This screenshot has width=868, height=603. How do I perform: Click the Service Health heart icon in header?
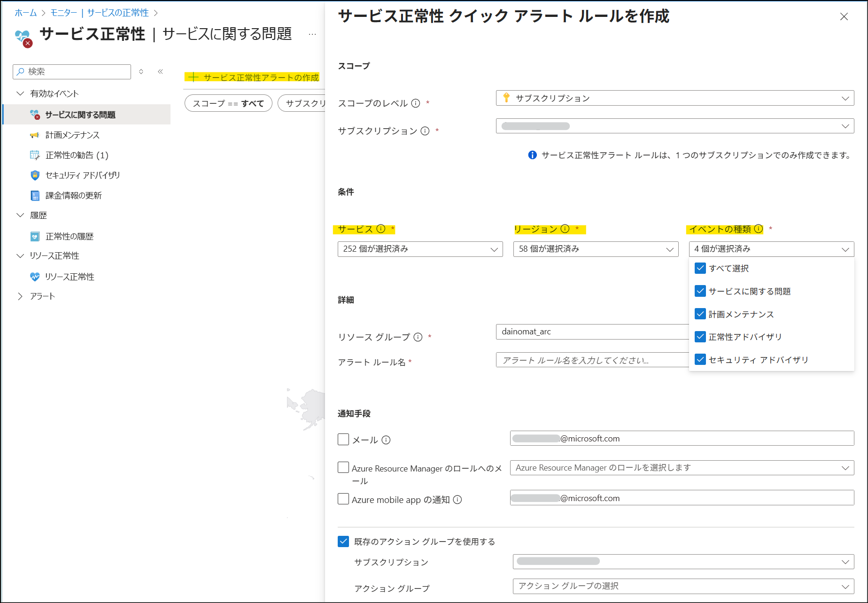tap(23, 38)
